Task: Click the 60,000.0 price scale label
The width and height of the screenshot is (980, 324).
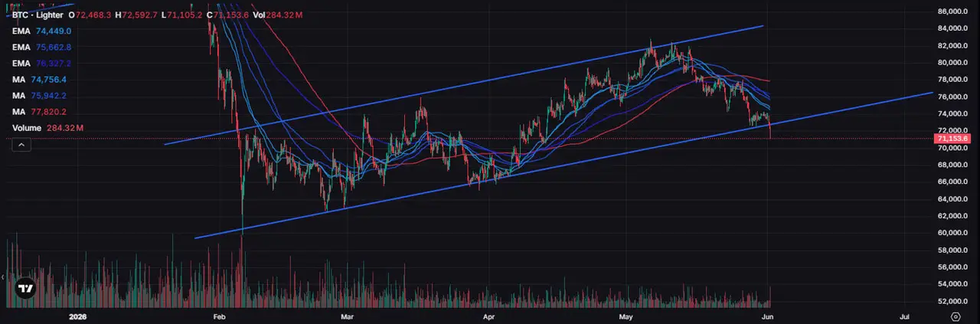Action: 952,233
